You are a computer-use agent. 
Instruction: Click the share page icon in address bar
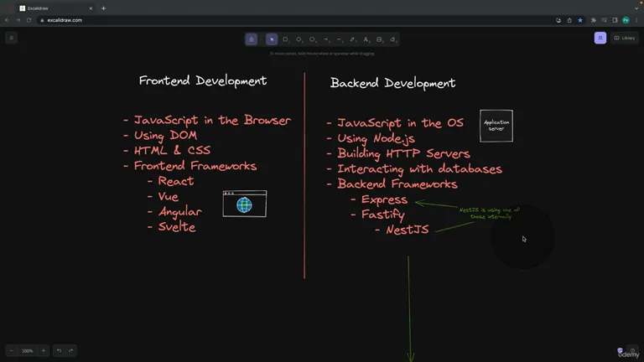(569, 20)
